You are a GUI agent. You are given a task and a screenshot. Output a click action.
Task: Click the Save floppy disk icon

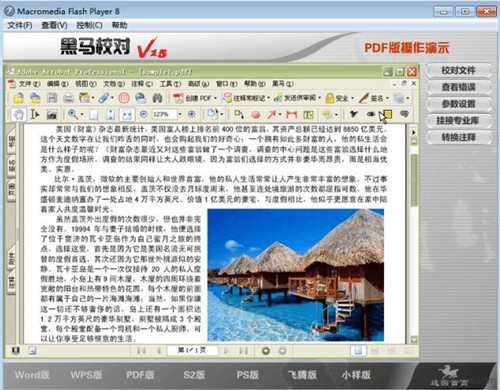point(52,98)
